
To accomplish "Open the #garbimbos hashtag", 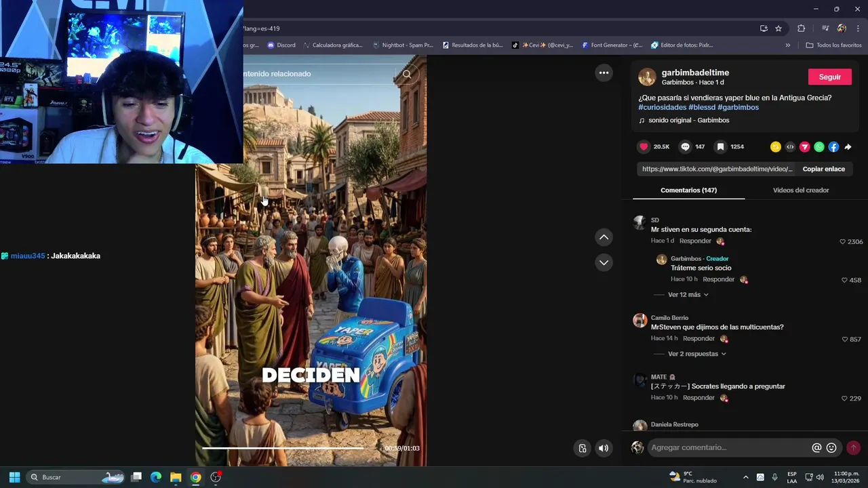I will click(738, 107).
